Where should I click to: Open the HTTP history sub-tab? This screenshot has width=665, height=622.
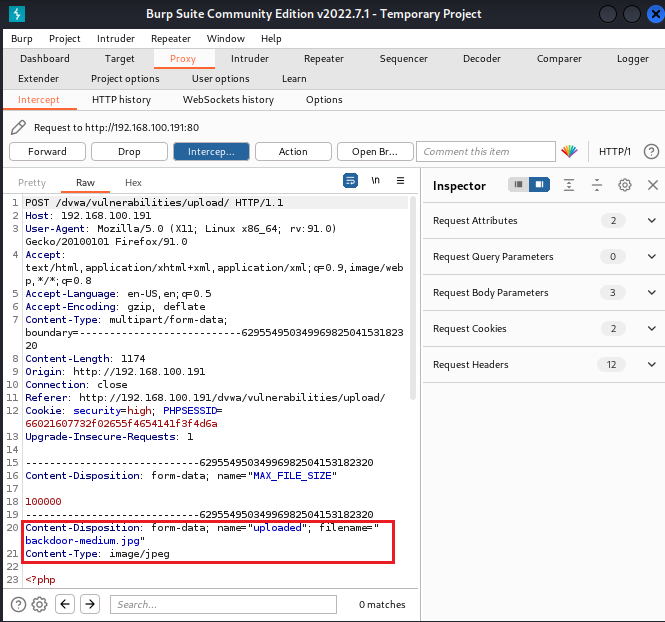pyautogui.click(x=121, y=100)
